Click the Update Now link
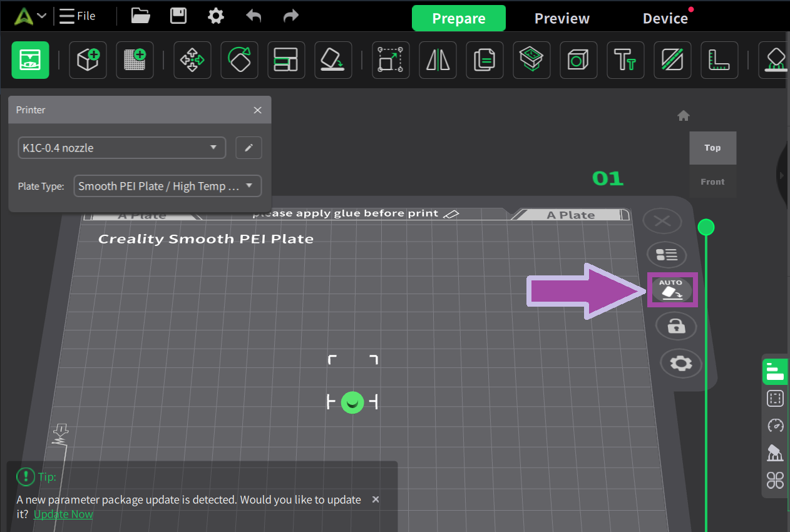 click(x=63, y=514)
